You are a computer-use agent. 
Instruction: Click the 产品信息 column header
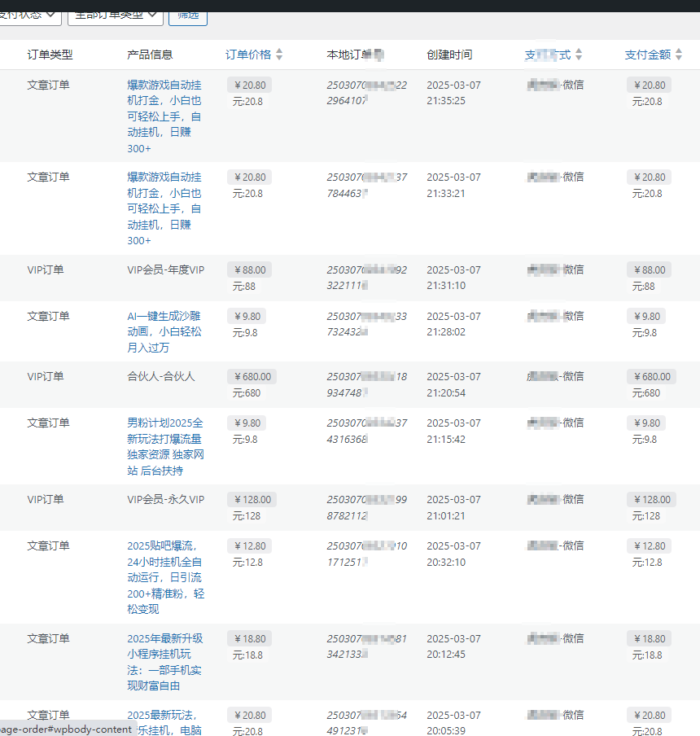tap(150, 55)
